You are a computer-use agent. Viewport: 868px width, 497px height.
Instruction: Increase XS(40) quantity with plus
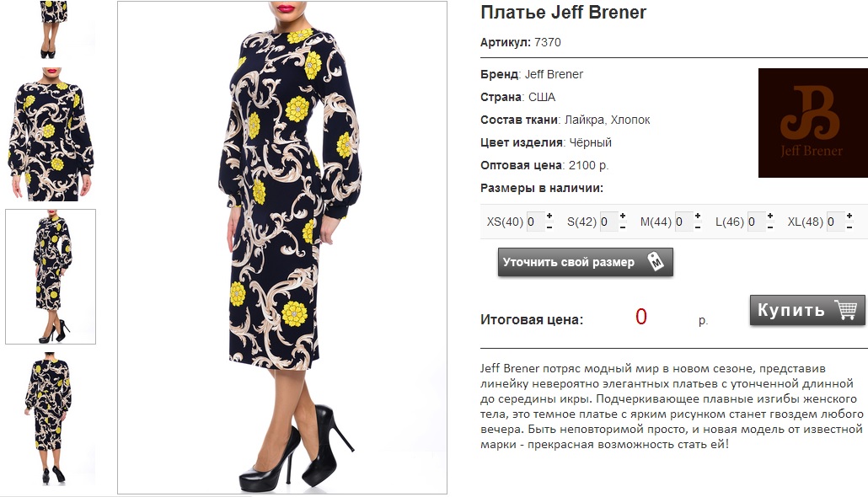pos(549,216)
